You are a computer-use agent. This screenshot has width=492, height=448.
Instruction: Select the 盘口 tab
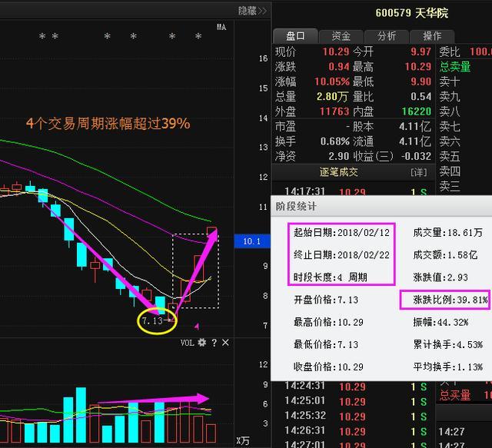pos(296,36)
